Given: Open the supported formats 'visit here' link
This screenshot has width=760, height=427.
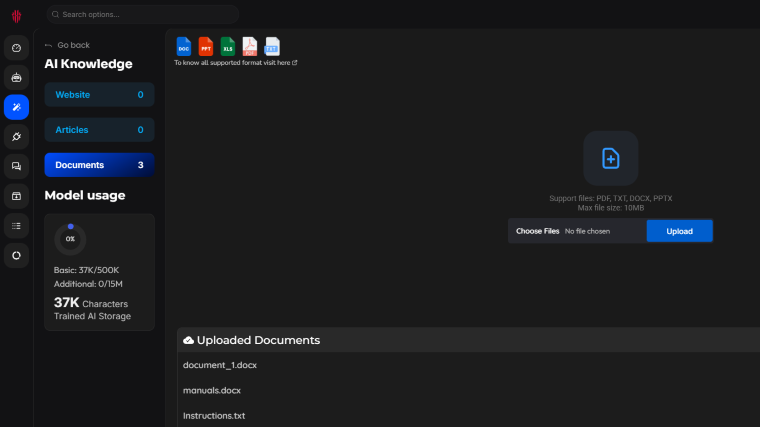Looking at the screenshot, I should pyautogui.click(x=283, y=62).
